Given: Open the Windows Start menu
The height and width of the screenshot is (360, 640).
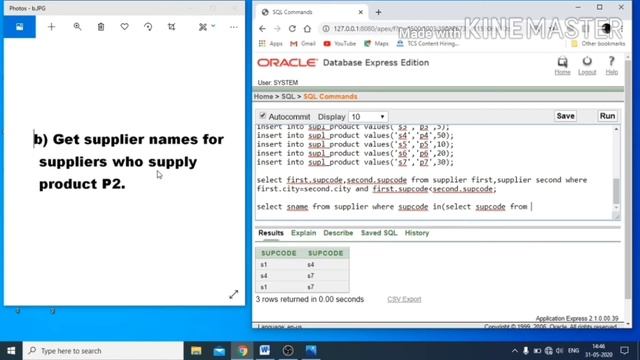Looking at the screenshot, I should 11,351.
